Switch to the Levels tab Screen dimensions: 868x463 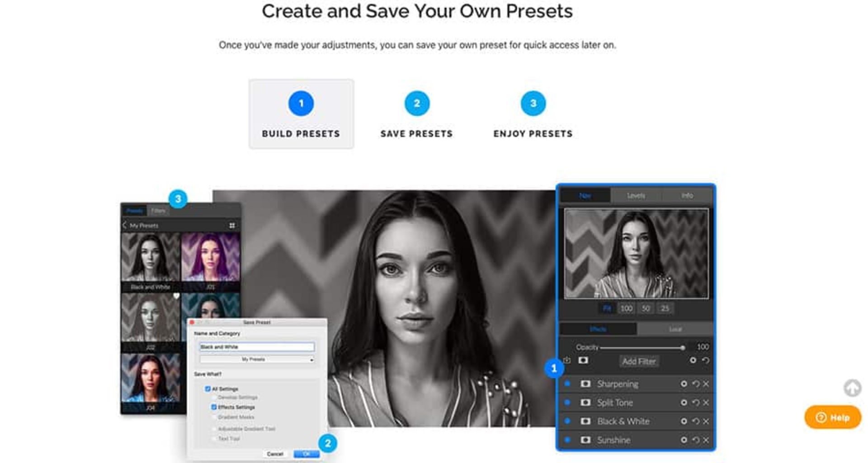(x=636, y=195)
